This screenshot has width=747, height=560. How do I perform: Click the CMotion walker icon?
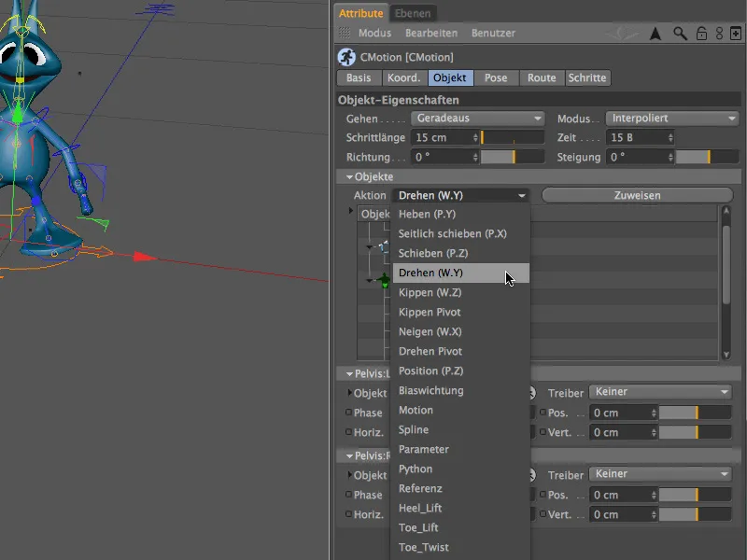(346, 57)
